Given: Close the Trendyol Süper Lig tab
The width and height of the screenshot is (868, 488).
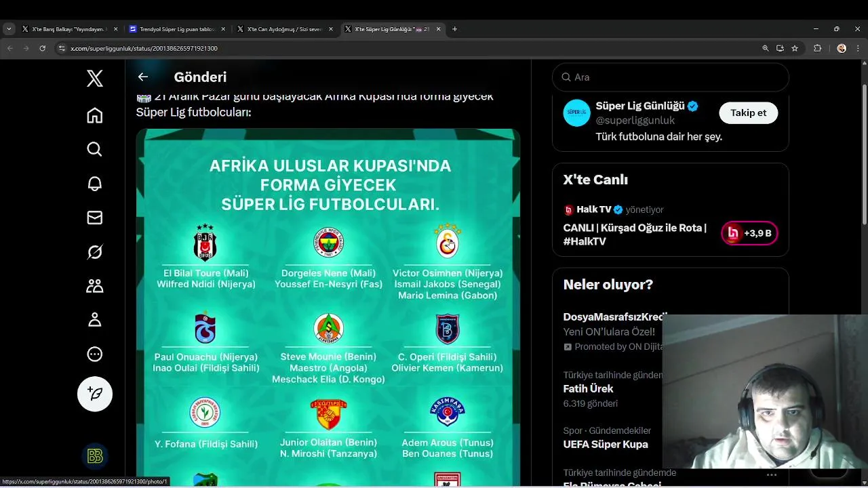Looking at the screenshot, I should pos(223,29).
